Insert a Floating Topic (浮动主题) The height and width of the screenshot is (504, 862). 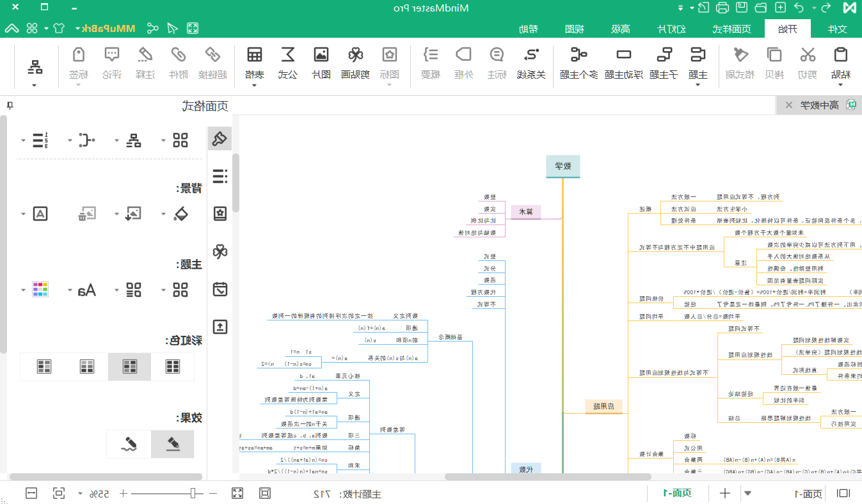(624, 63)
